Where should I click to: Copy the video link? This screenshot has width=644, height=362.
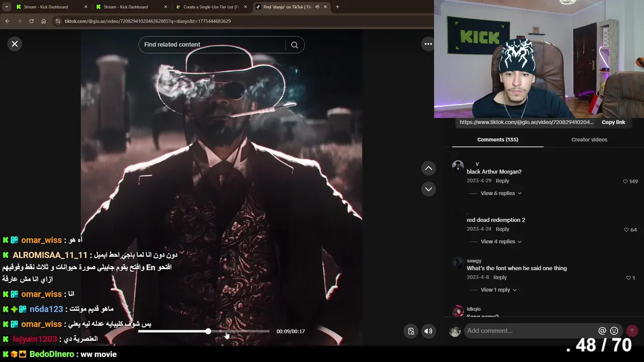pyautogui.click(x=613, y=122)
